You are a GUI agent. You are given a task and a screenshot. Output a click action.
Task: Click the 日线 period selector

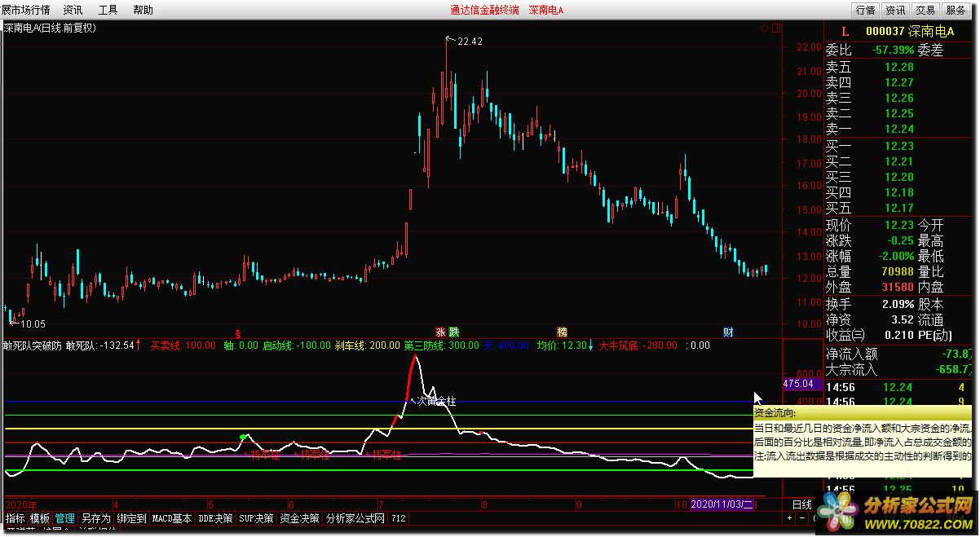[802, 505]
